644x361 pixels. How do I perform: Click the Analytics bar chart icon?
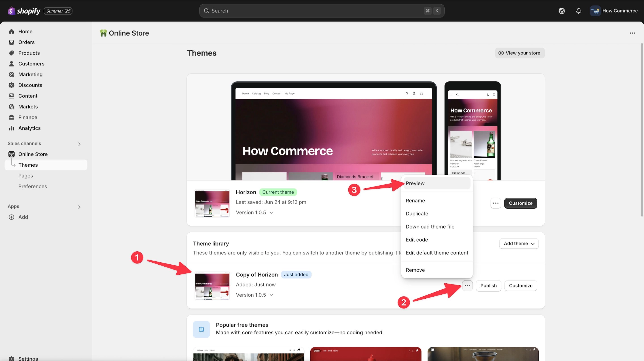click(11, 128)
